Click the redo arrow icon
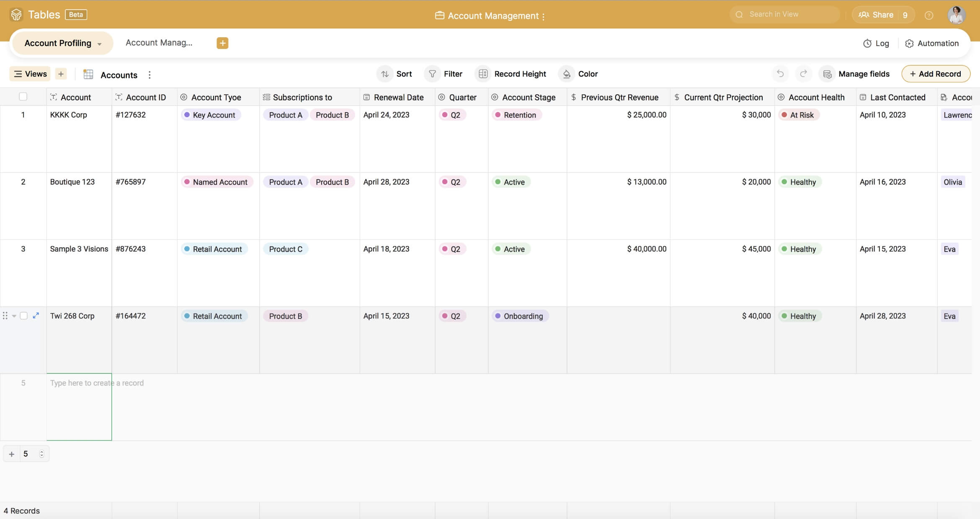The width and height of the screenshot is (980, 519). pos(803,74)
